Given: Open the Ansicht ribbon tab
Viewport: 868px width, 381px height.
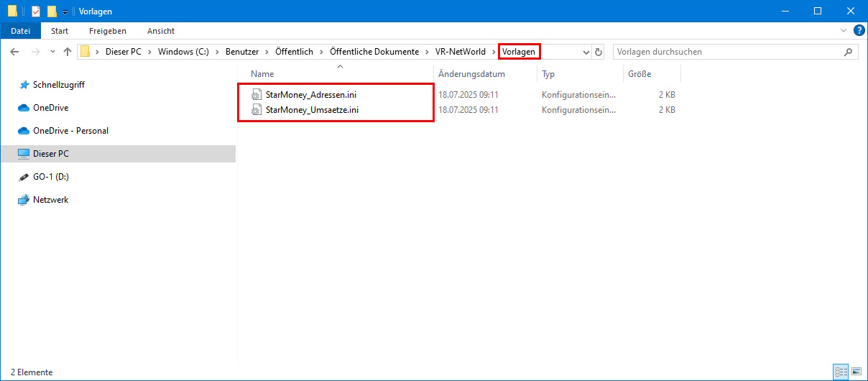Looking at the screenshot, I should (161, 31).
